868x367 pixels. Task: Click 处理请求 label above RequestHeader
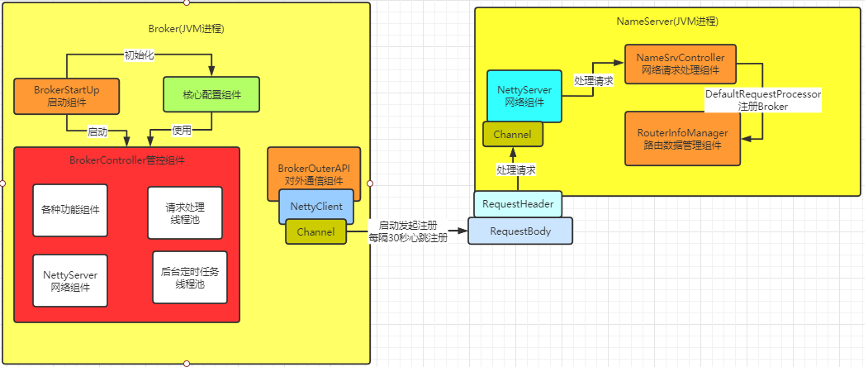[x=516, y=169]
